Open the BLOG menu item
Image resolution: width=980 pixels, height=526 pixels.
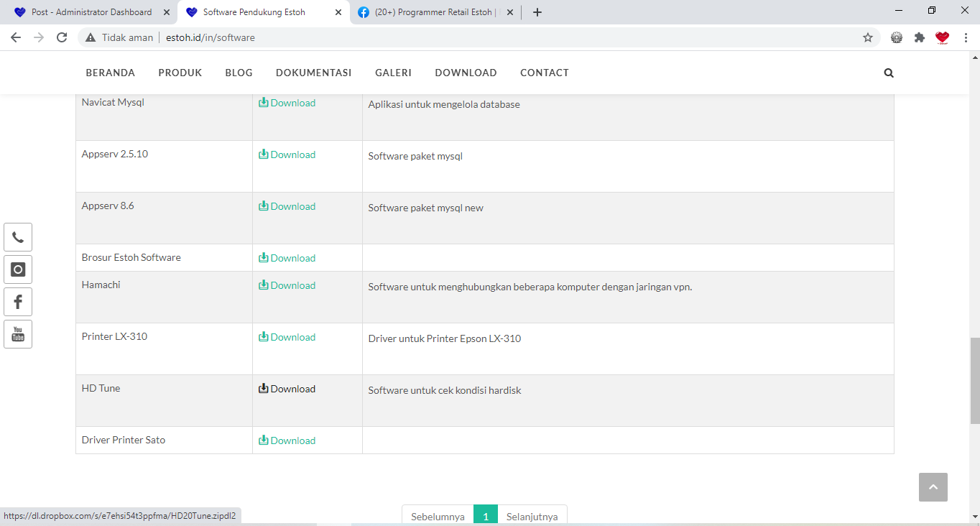point(239,73)
